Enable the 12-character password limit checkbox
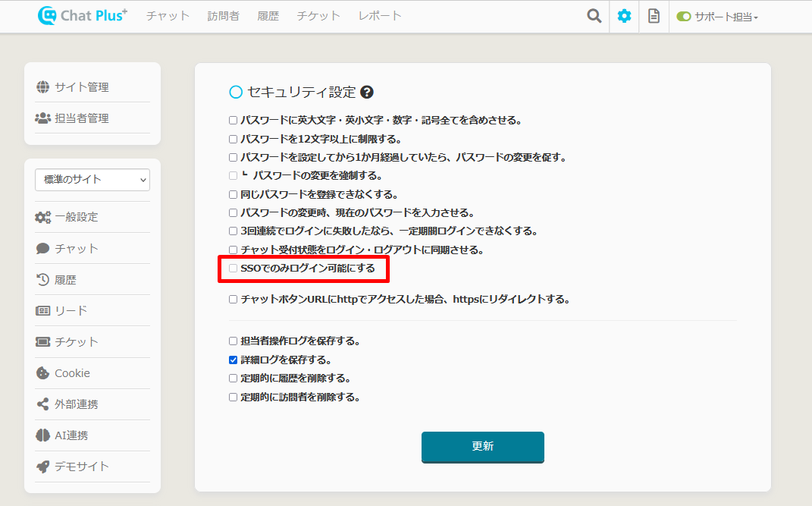 (234, 139)
